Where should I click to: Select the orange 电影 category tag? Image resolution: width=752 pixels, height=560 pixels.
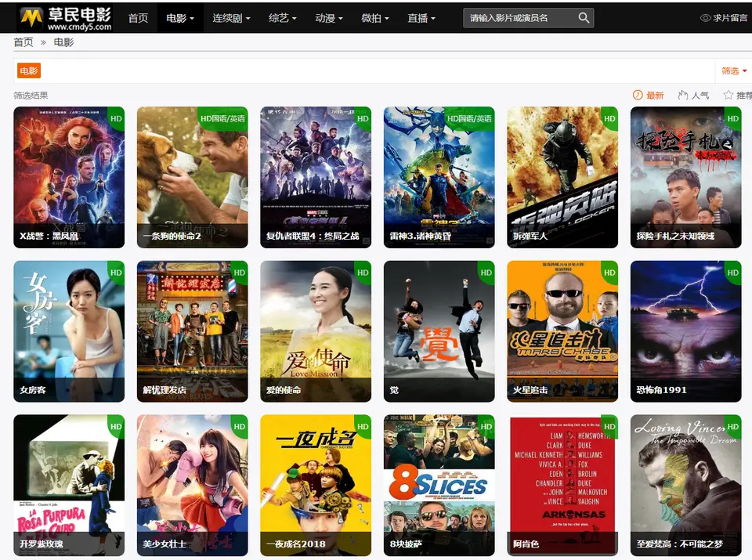tap(29, 71)
